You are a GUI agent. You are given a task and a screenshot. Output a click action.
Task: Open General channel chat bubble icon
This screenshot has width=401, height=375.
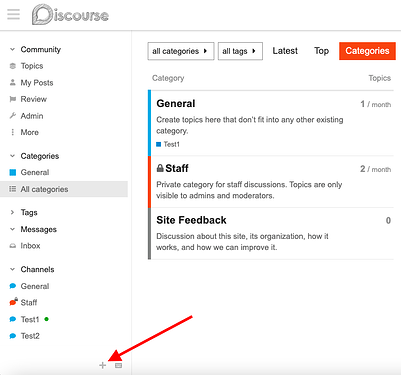[13, 286]
